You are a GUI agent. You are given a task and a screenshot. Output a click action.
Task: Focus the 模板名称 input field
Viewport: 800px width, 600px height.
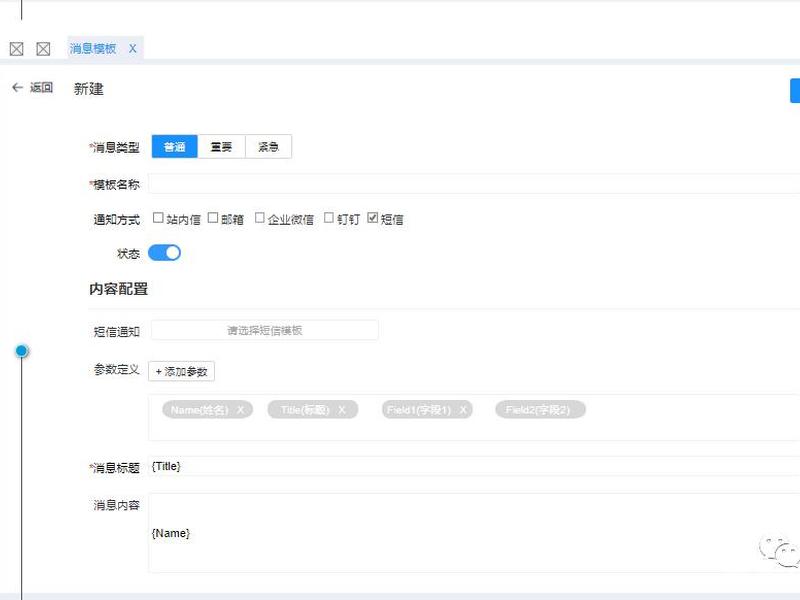click(x=474, y=184)
